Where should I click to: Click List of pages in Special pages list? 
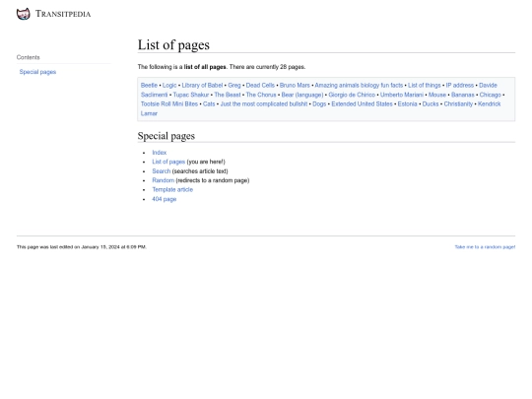(x=168, y=162)
